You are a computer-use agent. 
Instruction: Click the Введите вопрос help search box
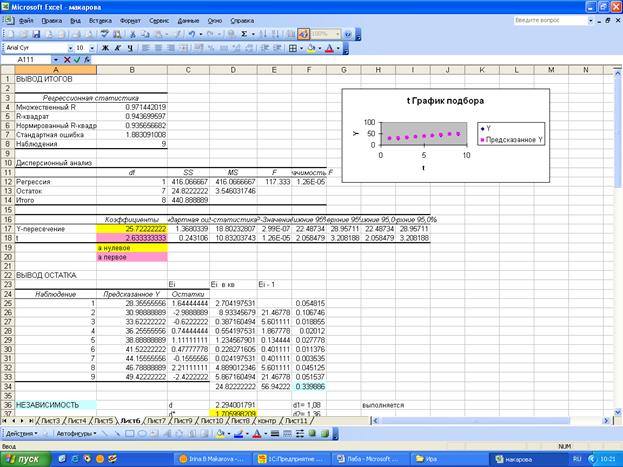[x=549, y=20]
